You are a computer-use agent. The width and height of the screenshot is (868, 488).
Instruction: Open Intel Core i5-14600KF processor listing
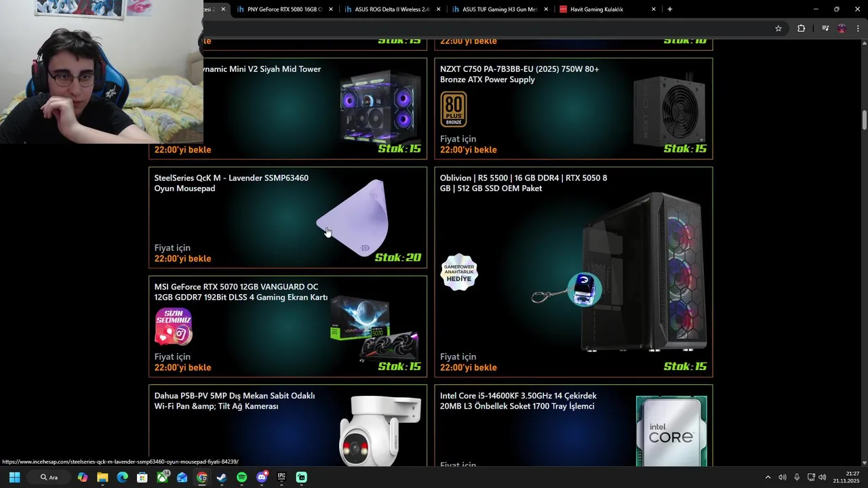(x=518, y=401)
